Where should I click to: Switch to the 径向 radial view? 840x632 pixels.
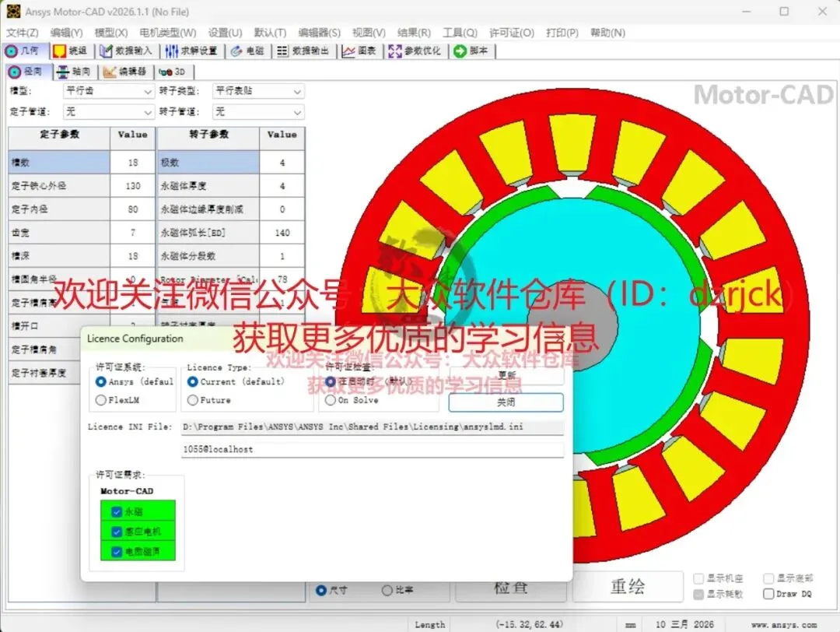click(x=26, y=72)
